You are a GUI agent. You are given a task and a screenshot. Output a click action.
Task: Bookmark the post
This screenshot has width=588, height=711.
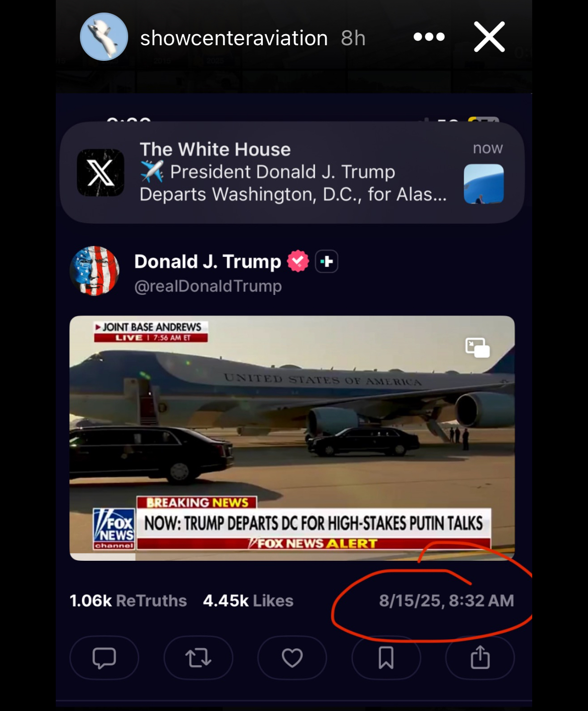coord(386,658)
